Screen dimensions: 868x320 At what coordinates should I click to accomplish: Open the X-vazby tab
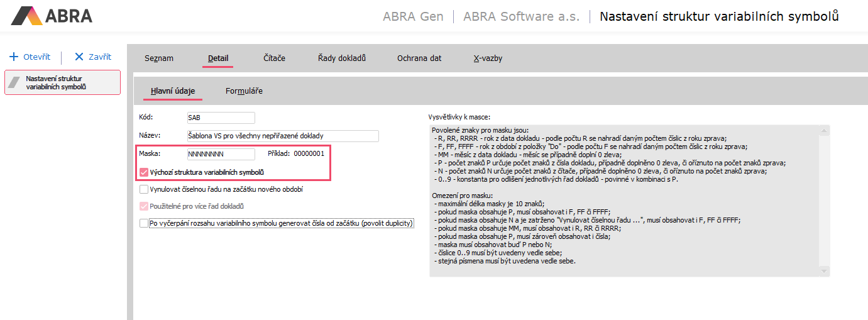click(488, 58)
